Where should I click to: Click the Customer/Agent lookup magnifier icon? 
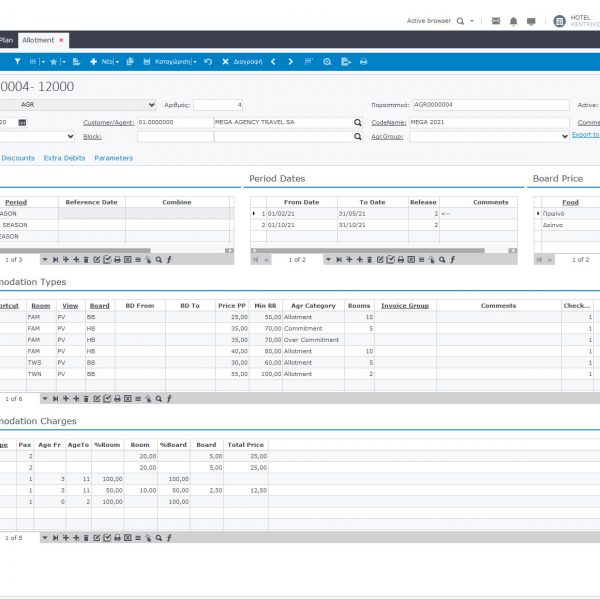pyautogui.click(x=358, y=122)
